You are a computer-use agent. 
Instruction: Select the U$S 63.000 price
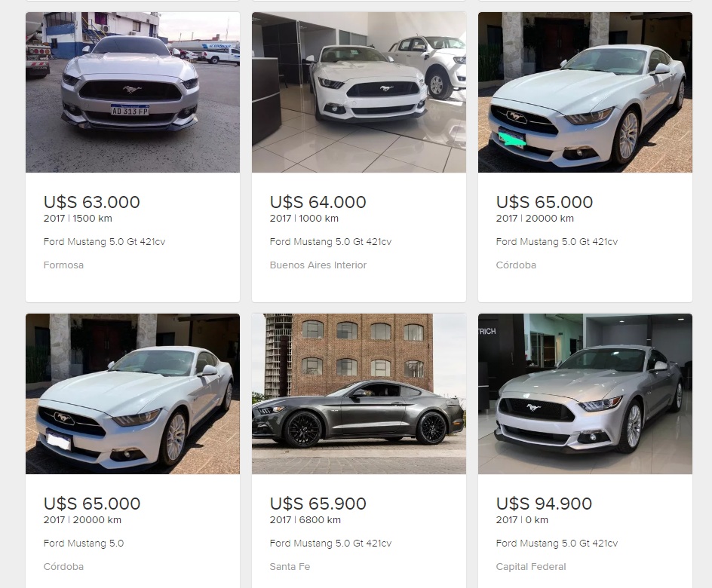92,202
